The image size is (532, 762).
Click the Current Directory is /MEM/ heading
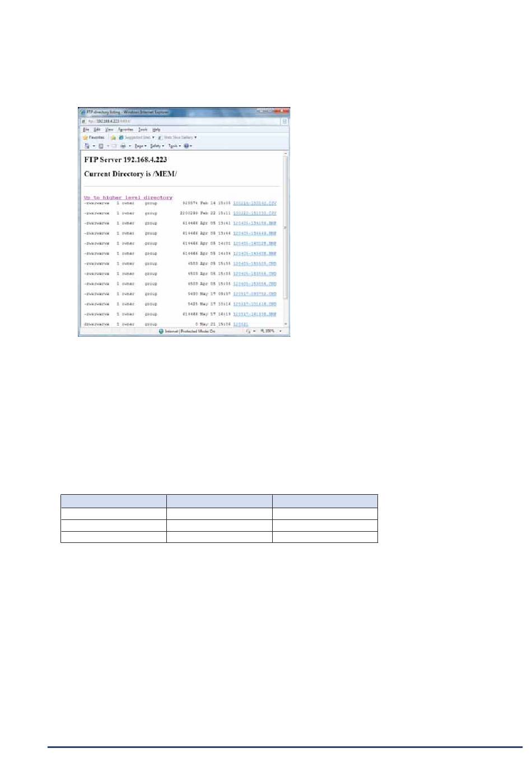click(130, 174)
